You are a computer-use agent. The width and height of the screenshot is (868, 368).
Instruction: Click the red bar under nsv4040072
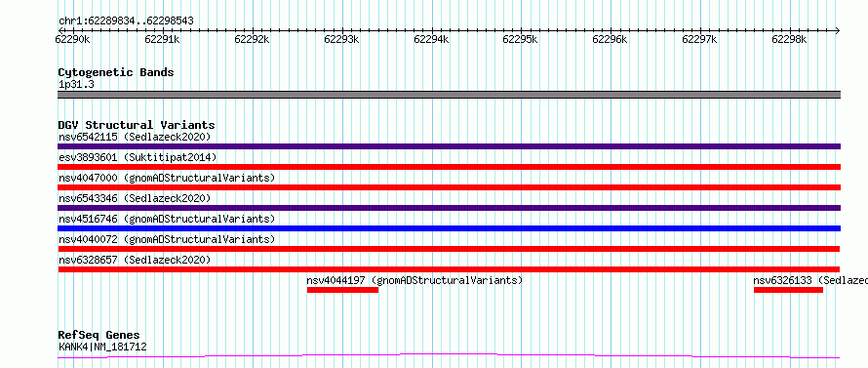tap(449, 249)
